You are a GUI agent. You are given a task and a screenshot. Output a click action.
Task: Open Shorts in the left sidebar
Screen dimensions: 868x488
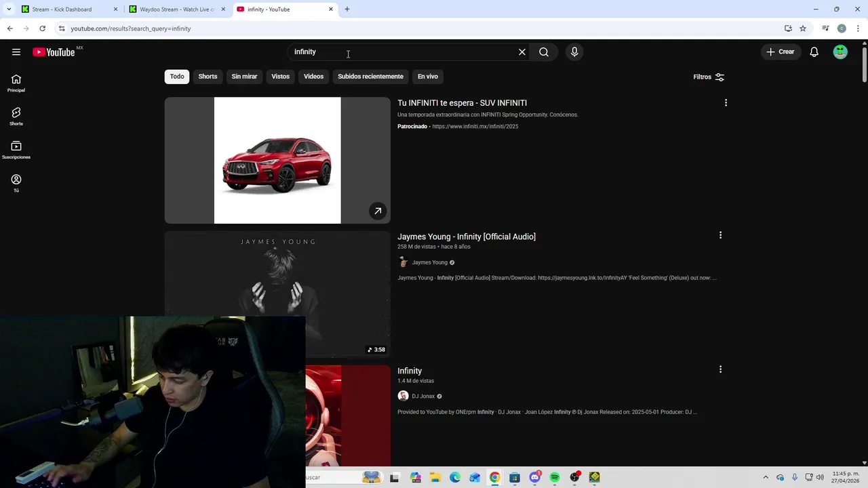pyautogui.click(x=16, y=117)
